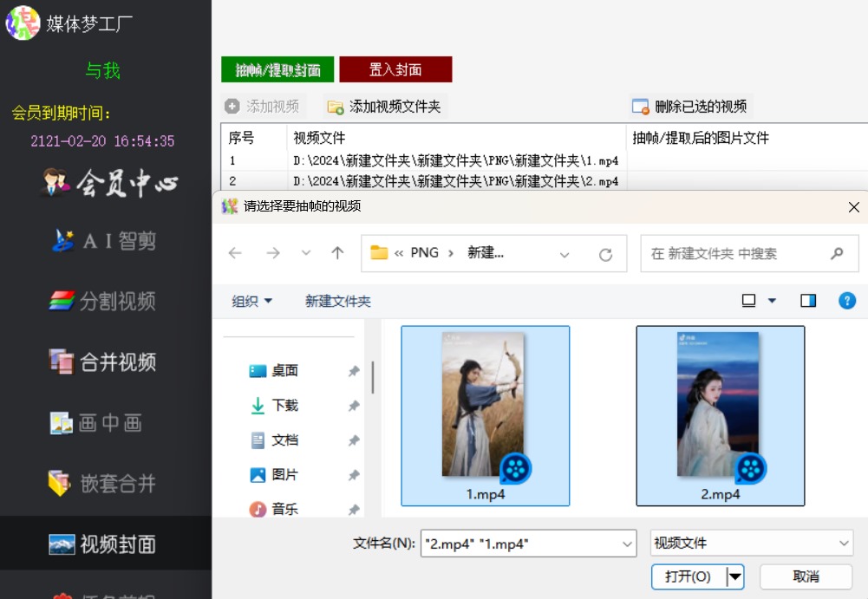Change the file view layout icon
The image size is (868, 599).
click(x=748, y=301)
